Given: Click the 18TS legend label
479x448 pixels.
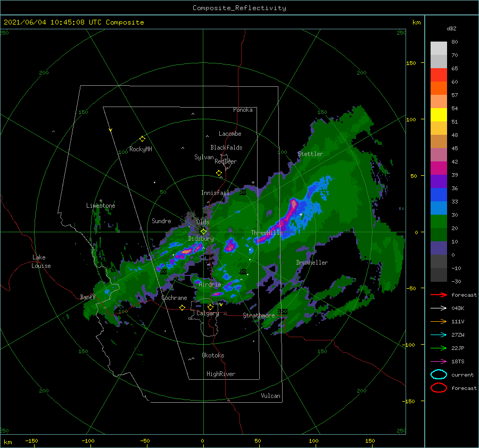Looking at the screenshot, I should click(x=458, y=362).
